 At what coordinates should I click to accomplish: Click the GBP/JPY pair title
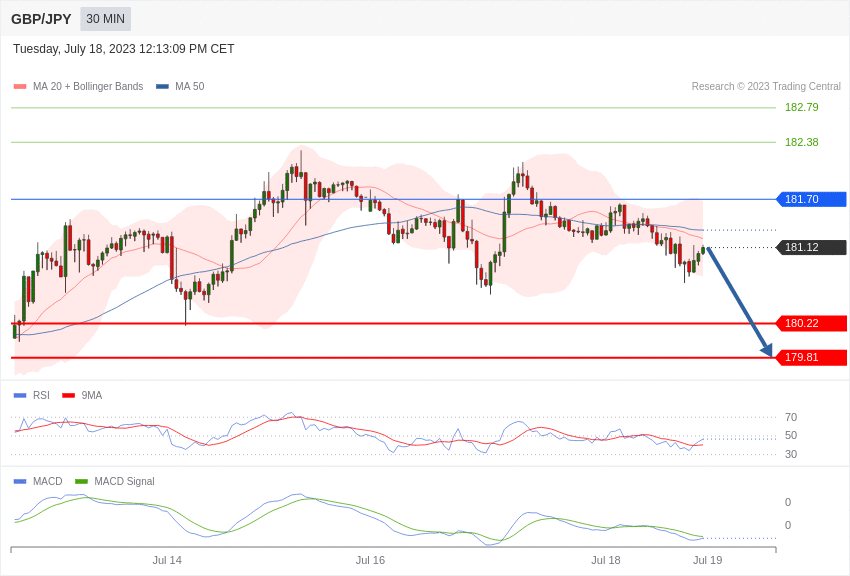pos(41,19)
